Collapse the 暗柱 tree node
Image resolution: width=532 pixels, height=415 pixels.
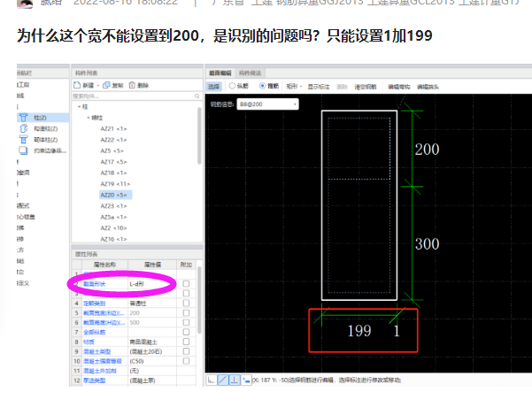[x=89, y=118]
